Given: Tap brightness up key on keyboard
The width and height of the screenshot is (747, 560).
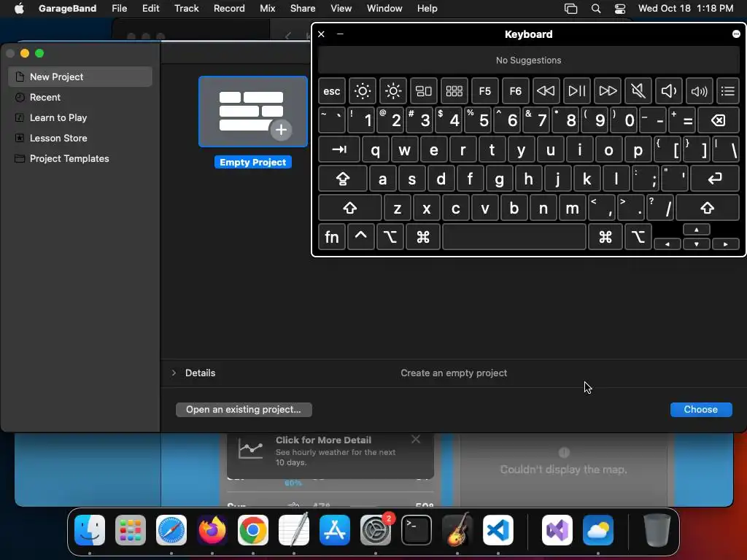Looking at the screenshot, I should pyautogui.click(x=393, y=91).
